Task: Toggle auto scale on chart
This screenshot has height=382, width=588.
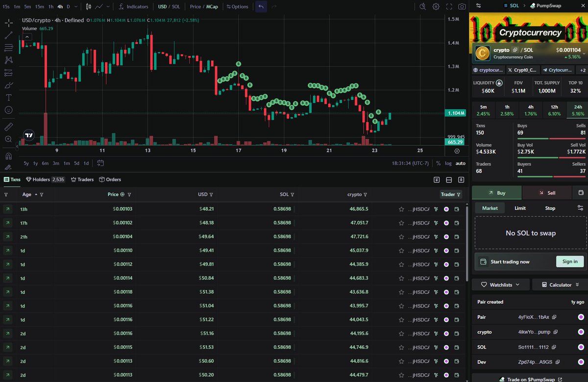Action: (461, 163)
